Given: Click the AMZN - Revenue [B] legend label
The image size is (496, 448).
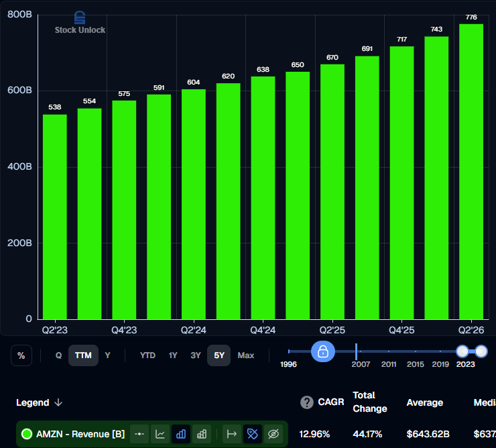Looking at the screenshot, I should (80, 434).
